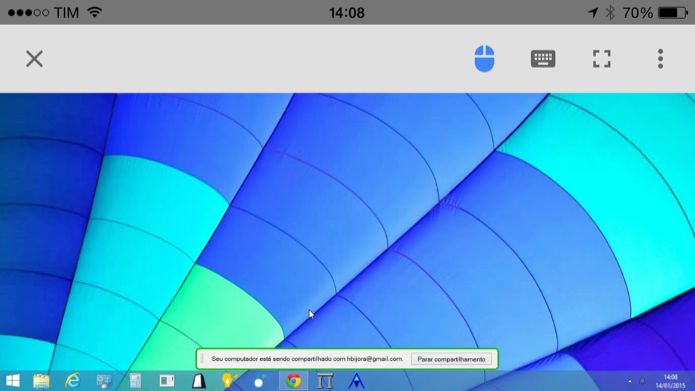695x391 pixels.
Task: Open the taskbar app with round white icon
Action: click(260, 381)
